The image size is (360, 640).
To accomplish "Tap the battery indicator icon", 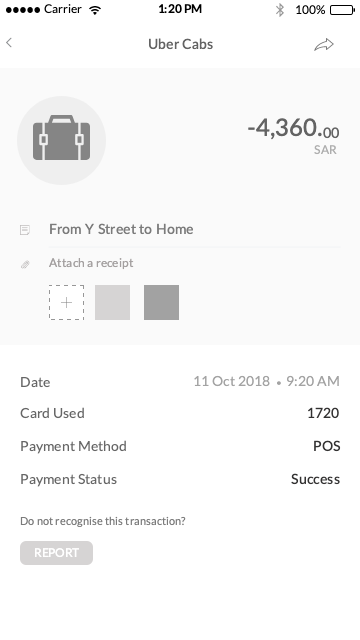I will 342,10.
